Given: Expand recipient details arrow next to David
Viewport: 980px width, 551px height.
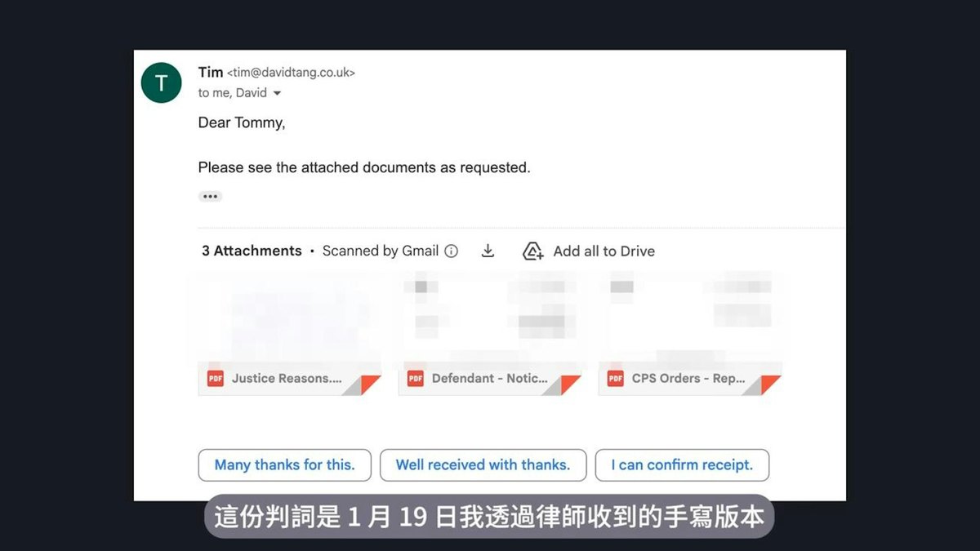Looking at the screenshot, I should [x=277, y=93].
